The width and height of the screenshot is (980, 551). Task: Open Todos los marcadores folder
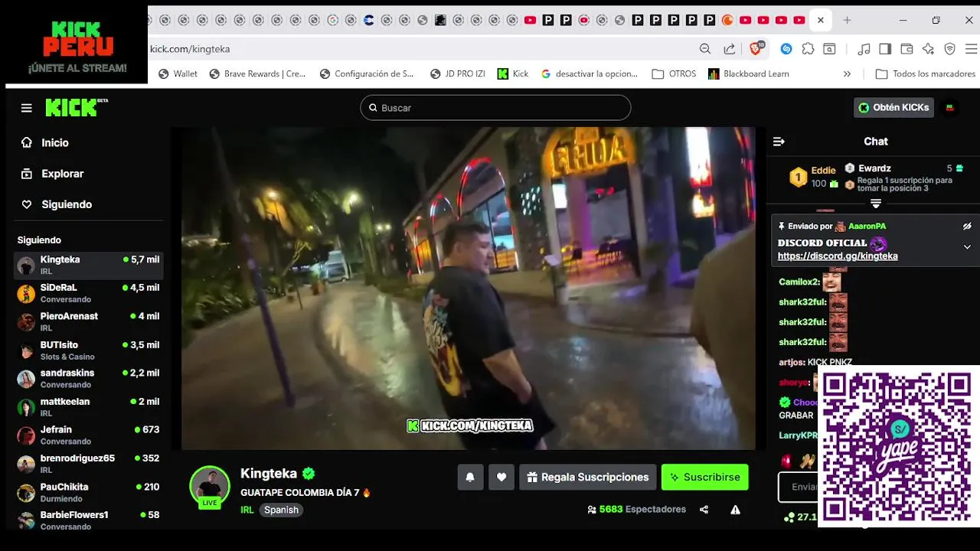(926, 74)
